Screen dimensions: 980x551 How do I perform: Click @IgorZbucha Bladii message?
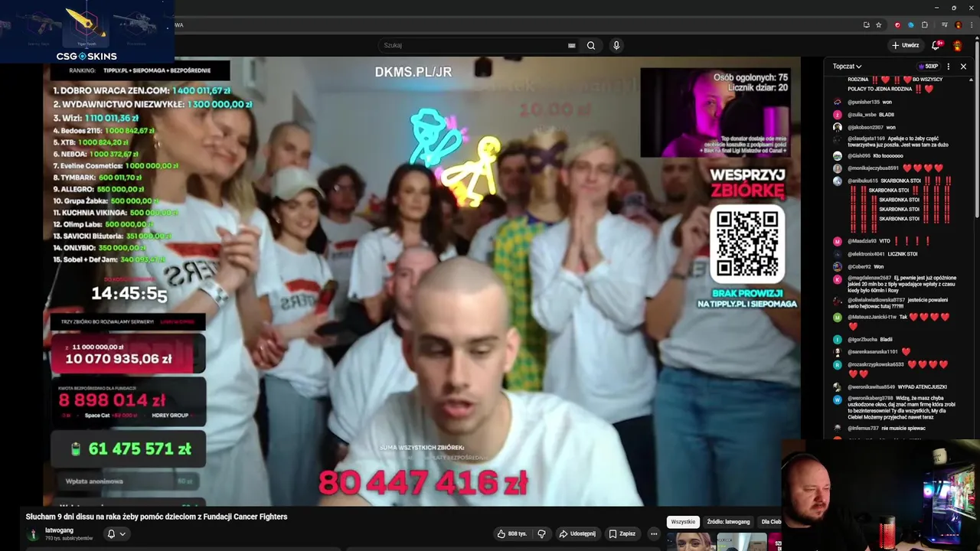click(870, 339)
